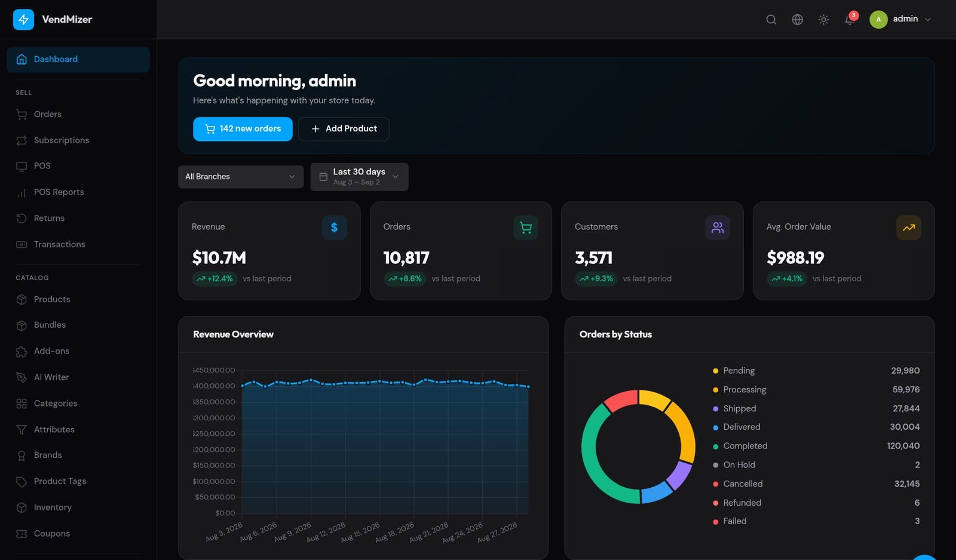Viewport: 956px width, 560px height.
Task: Click the +8.6% orders change badge
Action: pyautogui.click(x=405, y=279)
